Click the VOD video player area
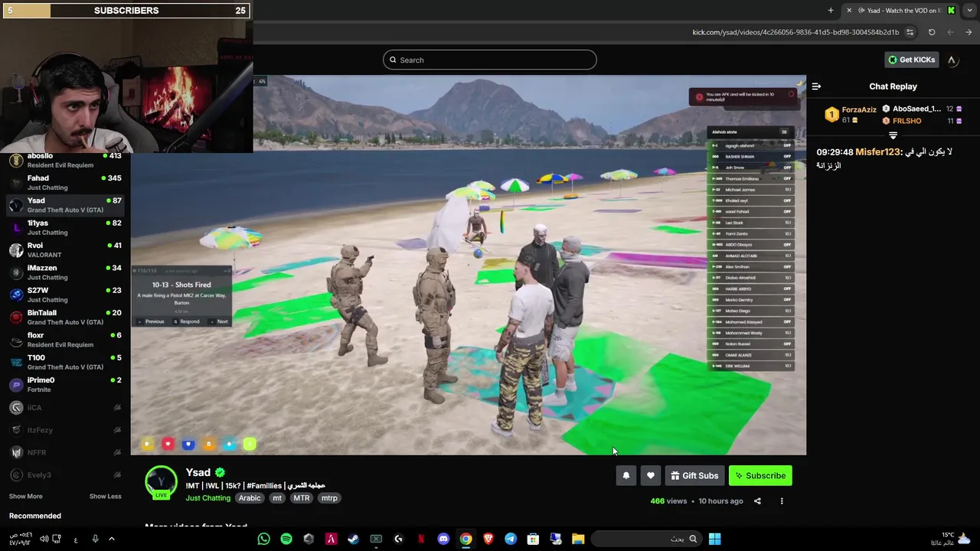980x551 pixels. 468,265
